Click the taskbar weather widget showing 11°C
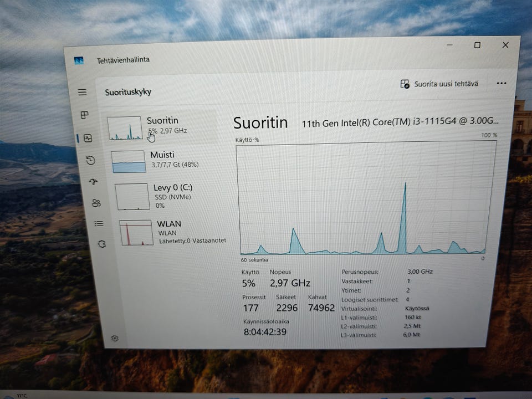This screenshot has height=399, width=532. click(x=16, y=396)
